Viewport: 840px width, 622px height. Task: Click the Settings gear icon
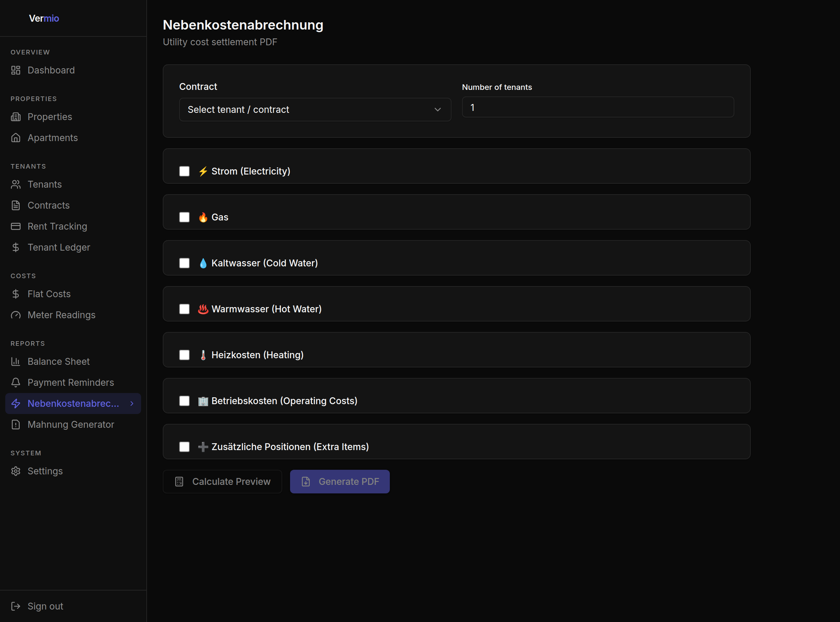[15, 471]
